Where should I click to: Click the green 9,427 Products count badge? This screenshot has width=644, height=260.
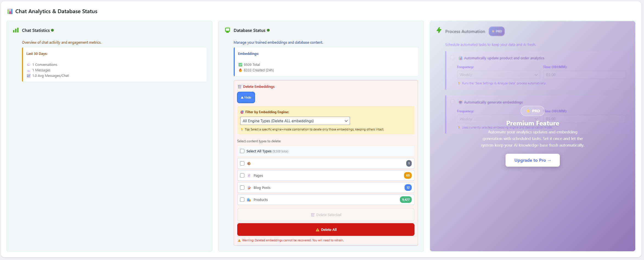point(406,200)
